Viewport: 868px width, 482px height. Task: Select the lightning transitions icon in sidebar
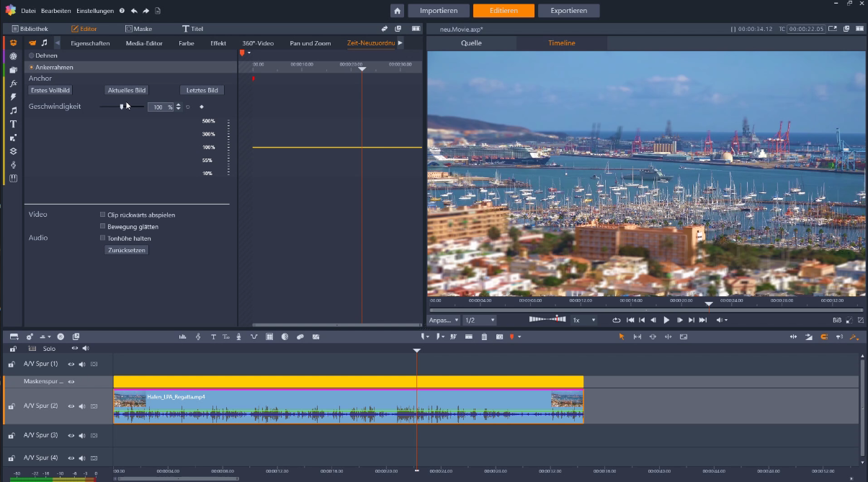[12, 97]
